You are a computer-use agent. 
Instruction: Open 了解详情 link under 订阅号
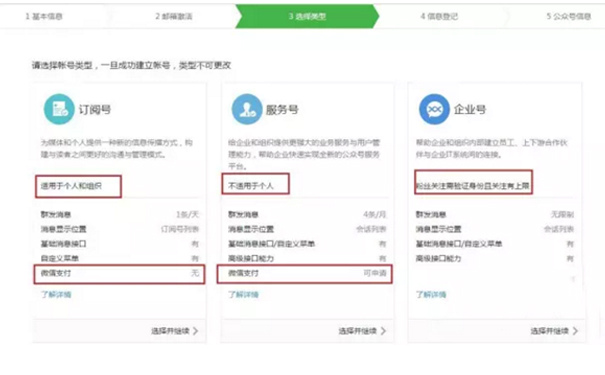(56, 295)
